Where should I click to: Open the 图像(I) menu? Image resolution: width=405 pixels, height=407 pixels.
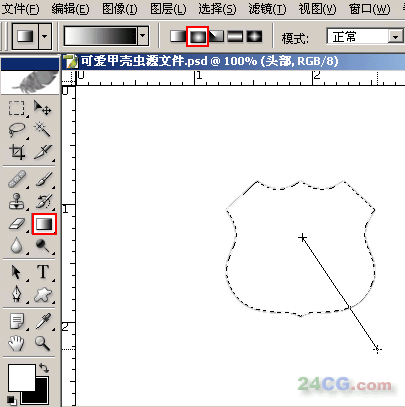coord(120,8)
